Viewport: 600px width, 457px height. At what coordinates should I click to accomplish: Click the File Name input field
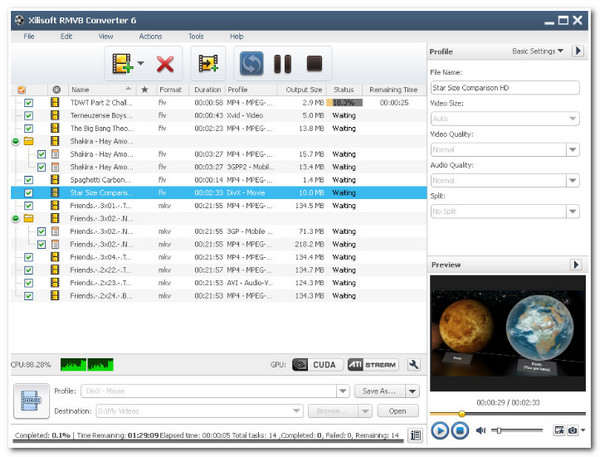[505, 88]
